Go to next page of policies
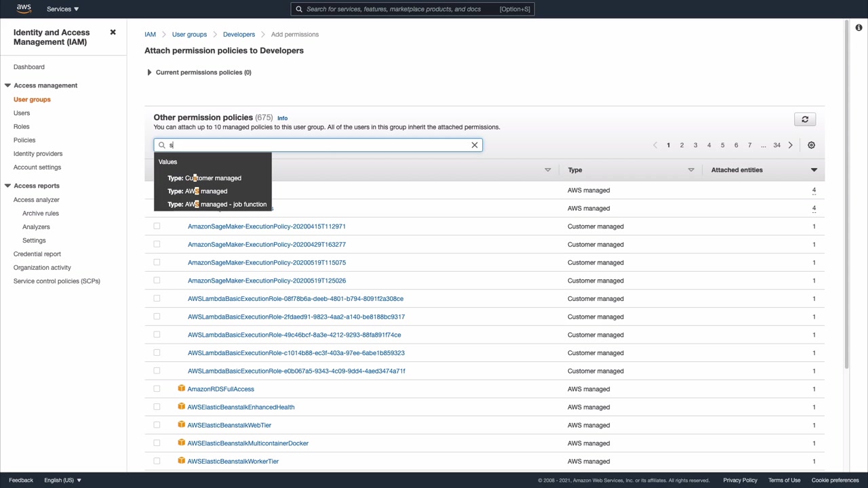Screen dimensions: 868x488 [x=791, y=145]
